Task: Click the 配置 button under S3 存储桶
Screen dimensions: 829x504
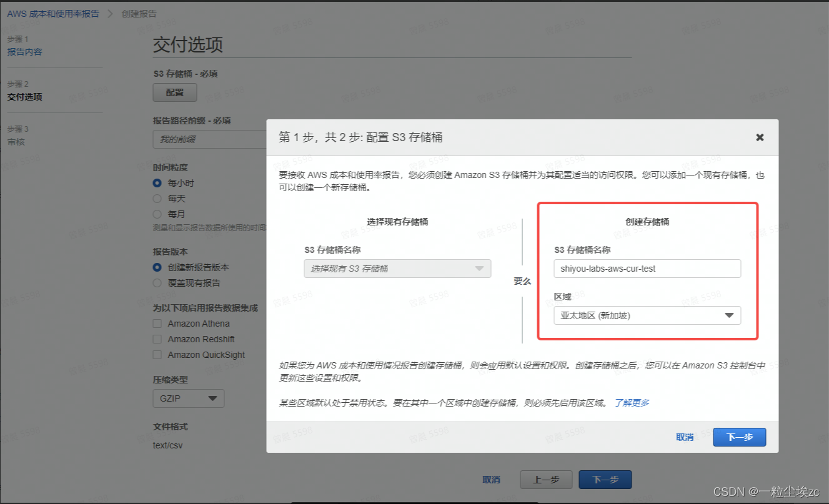Action: point(174,92)
